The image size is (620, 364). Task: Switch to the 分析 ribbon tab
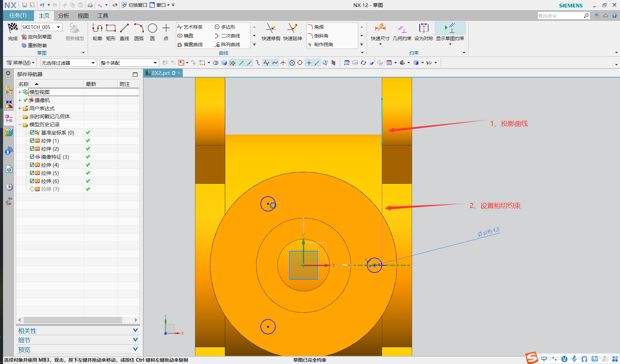(x=63, y=16)
